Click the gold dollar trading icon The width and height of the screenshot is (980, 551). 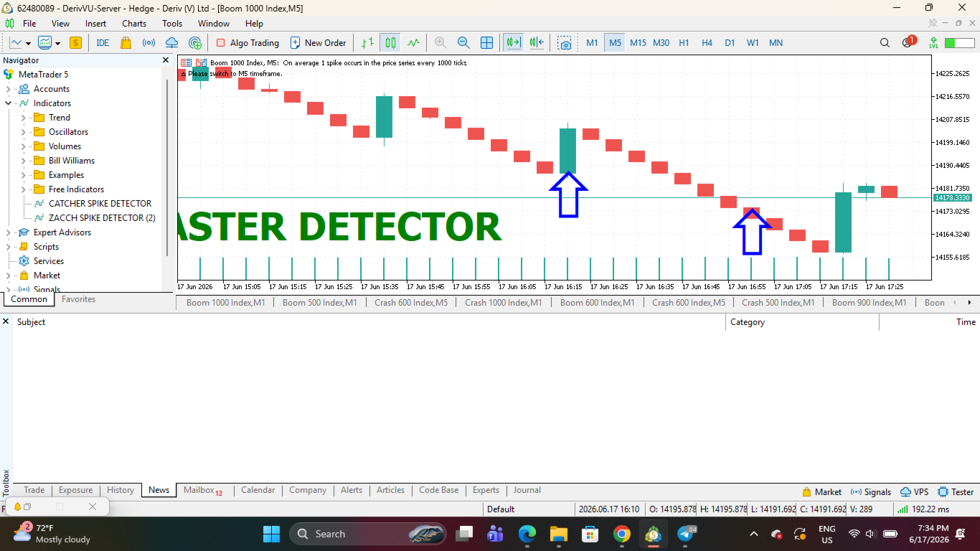(75, 42)
